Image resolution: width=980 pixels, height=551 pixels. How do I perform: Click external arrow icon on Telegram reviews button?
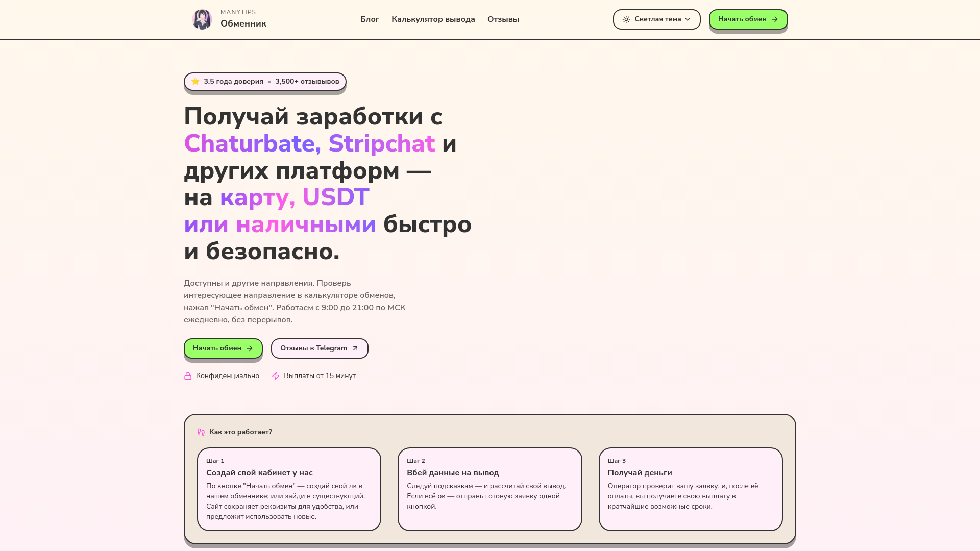coord(355,348)
